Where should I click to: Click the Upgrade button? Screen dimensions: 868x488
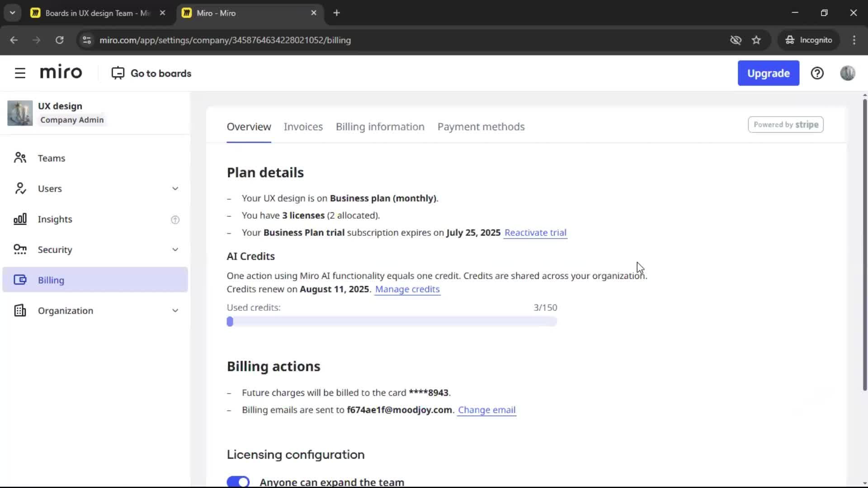pos(768,73)
